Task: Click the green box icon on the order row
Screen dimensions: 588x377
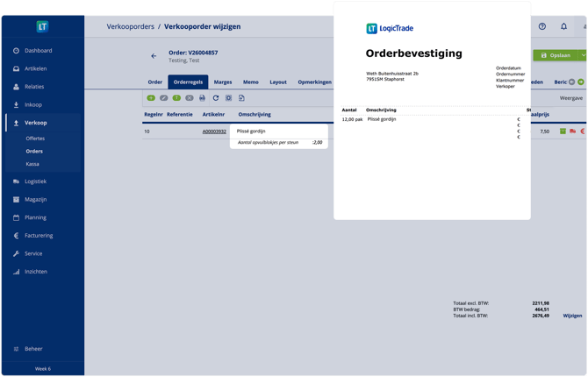Action: click(x=563, y=132)
